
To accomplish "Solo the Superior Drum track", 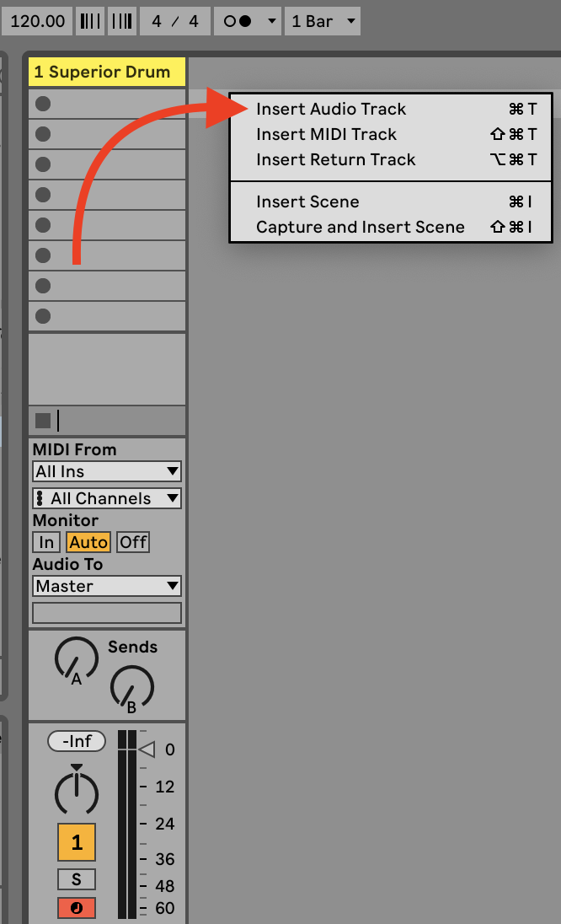I will [77, 879].
